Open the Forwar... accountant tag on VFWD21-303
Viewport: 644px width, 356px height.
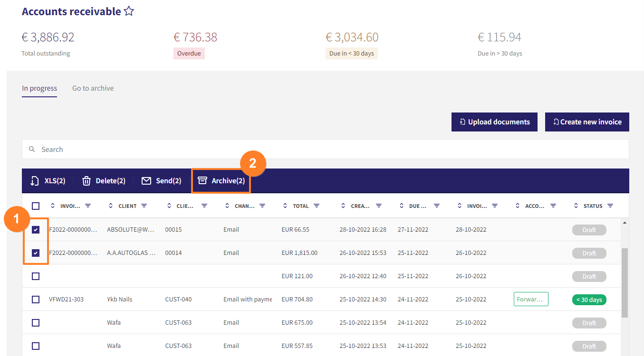coord(531,300)
